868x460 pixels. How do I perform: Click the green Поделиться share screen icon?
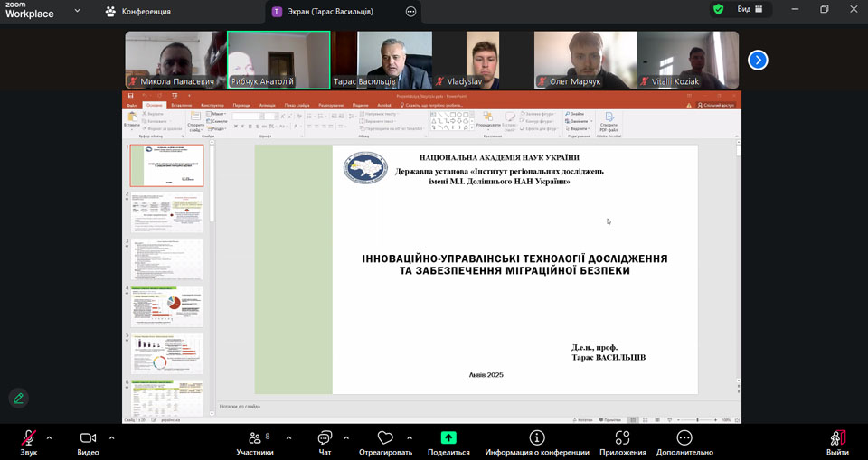tap(448, 437)
